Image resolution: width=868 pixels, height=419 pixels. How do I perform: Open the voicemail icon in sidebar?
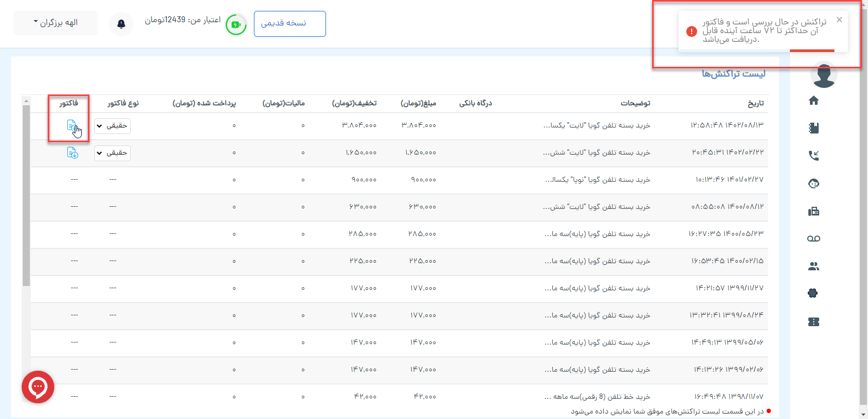[813, 239]
